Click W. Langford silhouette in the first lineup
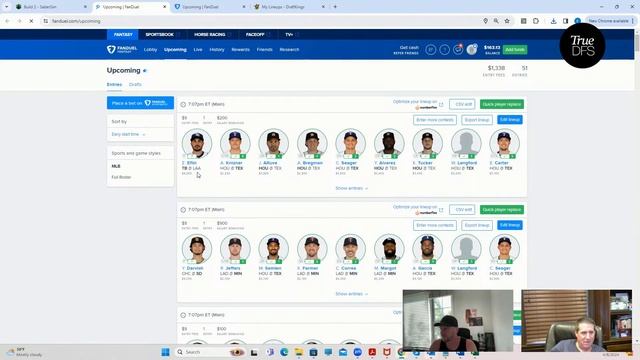Viewport: 640px width, 360px height. [466, 143]
